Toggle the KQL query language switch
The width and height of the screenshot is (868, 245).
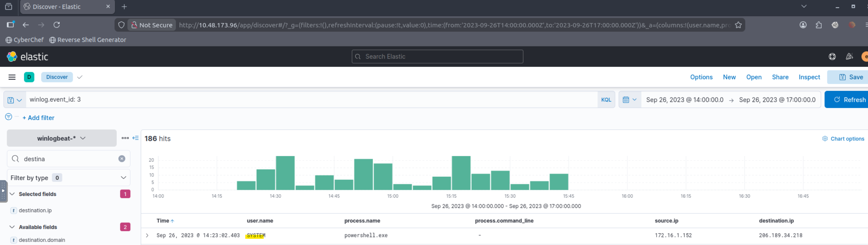click(x=606, y=100)
